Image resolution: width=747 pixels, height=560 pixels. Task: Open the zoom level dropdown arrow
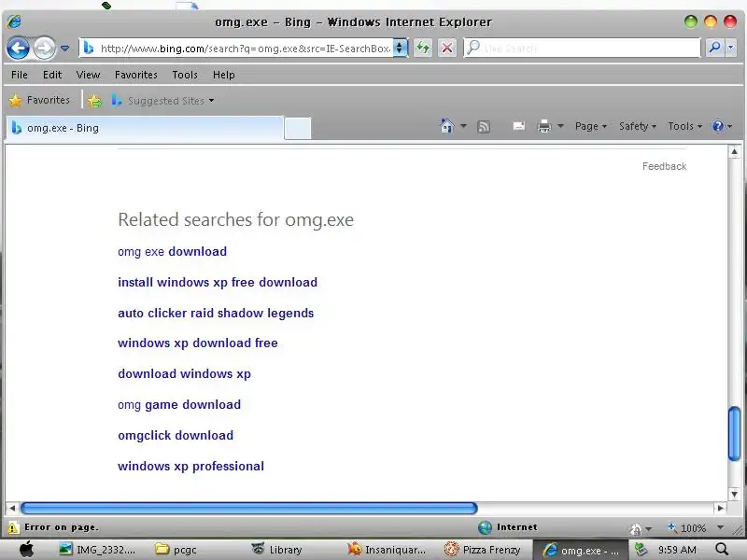tap(720, 527)
